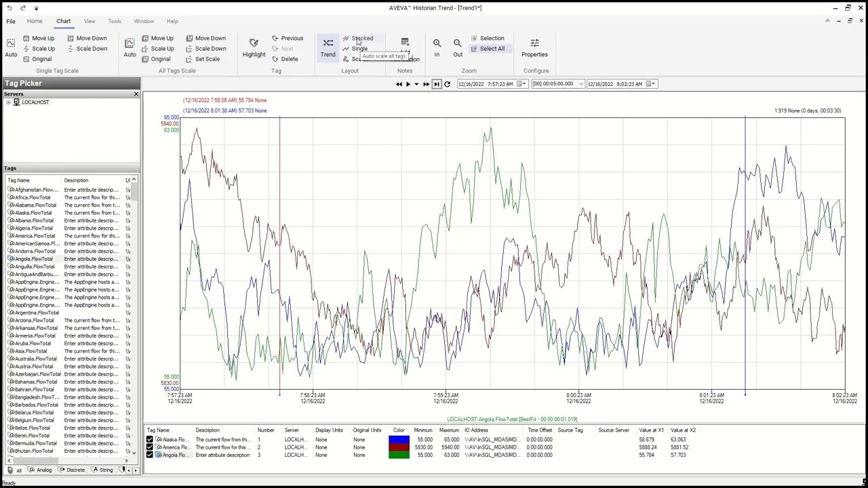Viewport: 868px width, 488px height.
Task: Close the Tag Picker panel
Action: tap(136, 94)
